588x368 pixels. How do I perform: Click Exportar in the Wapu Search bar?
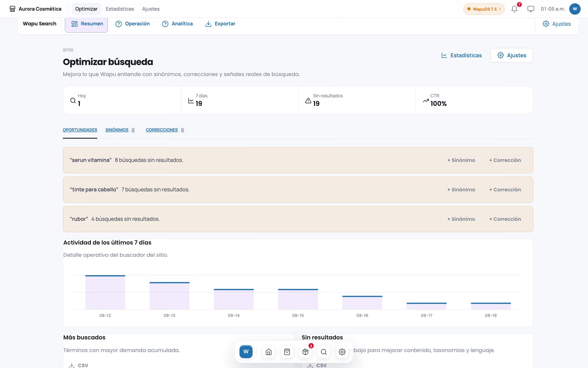220,24
